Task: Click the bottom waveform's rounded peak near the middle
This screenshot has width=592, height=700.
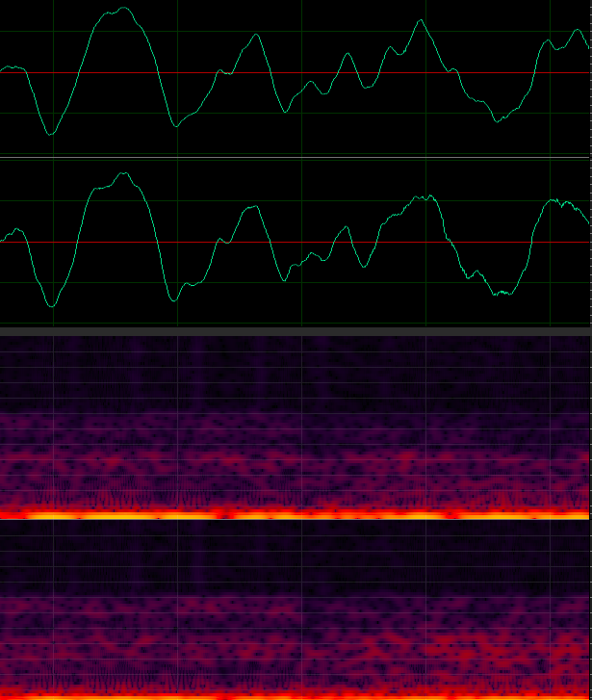Action: tap(251, 208)
